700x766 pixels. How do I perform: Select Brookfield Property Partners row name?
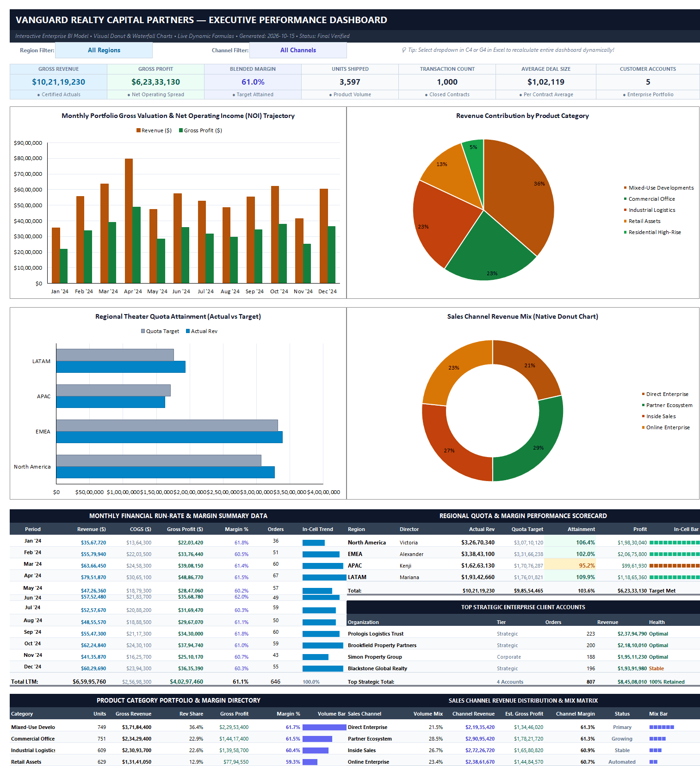point(382,645)
